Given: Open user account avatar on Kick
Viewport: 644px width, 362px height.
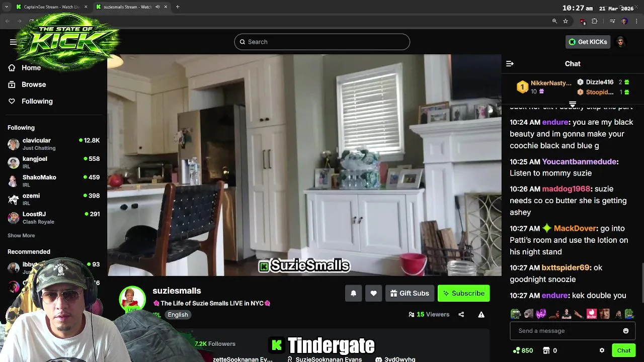Looking at the screenshot, I should point(620,42).
